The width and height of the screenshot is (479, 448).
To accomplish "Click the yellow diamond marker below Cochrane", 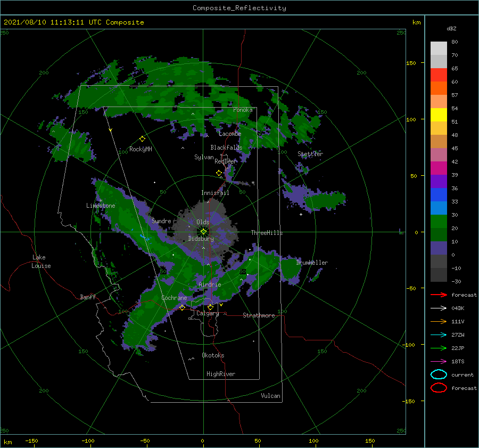I will point(182,307).
